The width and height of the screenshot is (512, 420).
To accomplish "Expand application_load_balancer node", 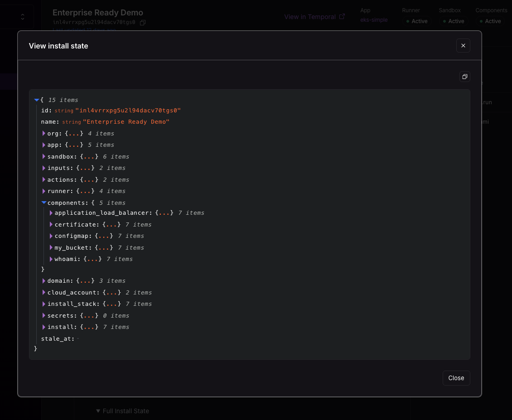I will 51,213.
